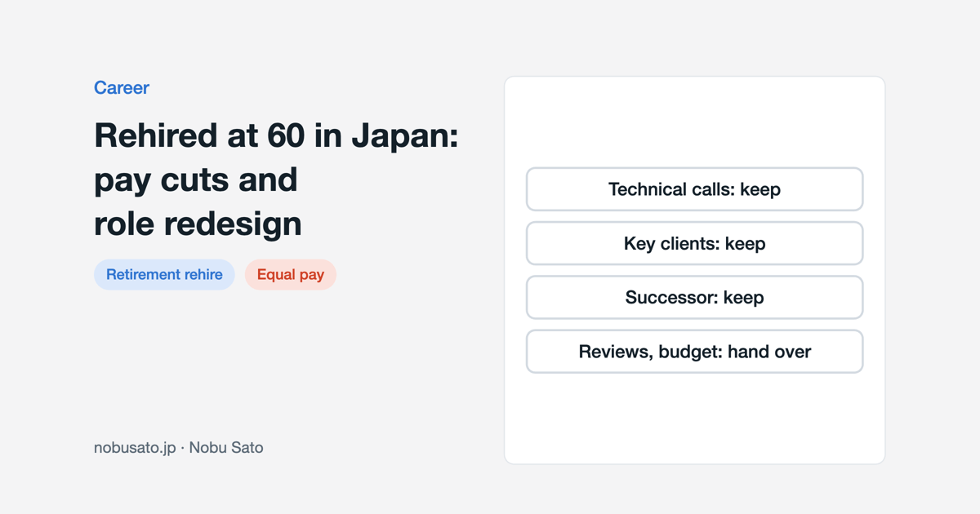
Task: Open the Career category label
Action: 121,87
